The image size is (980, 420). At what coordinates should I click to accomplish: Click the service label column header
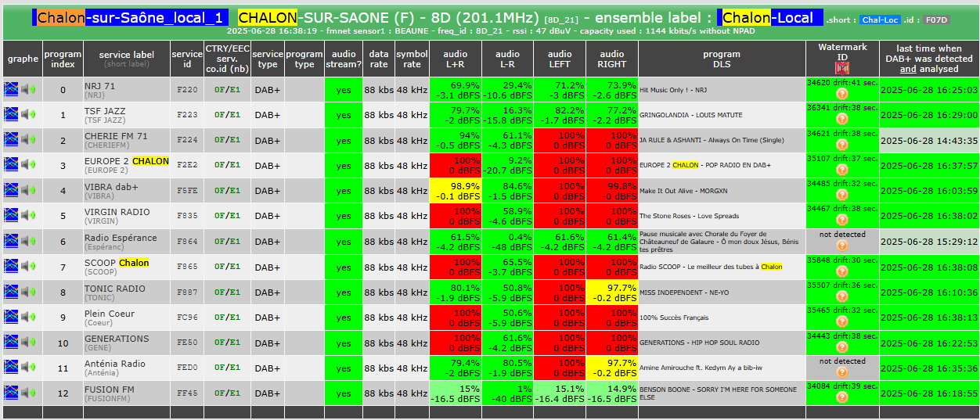point(127,59)
